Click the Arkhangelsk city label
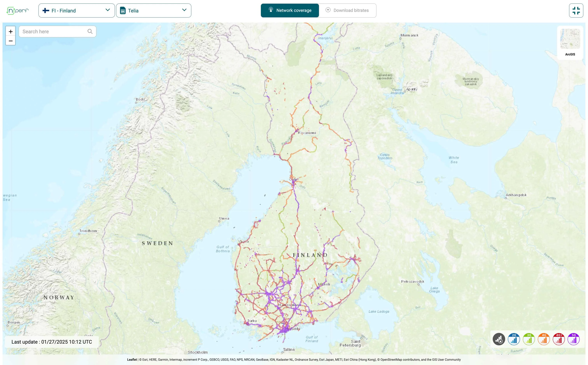The width and height of the screenshot is (588, 365). [516, 195]
